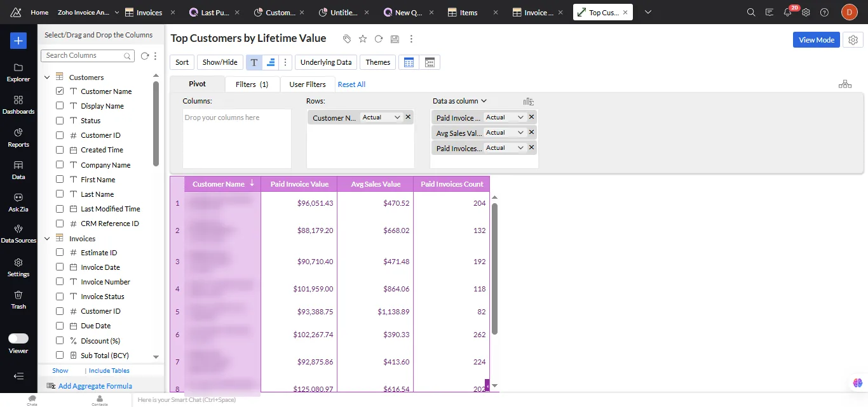This screenshot has width=868, height=407.
Task: Click the pivot grid view icon
Action: tap(409, 62)
